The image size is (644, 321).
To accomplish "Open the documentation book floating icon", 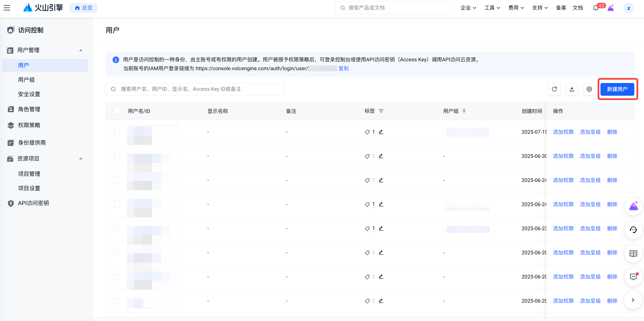I will click(x=633, y=253).
